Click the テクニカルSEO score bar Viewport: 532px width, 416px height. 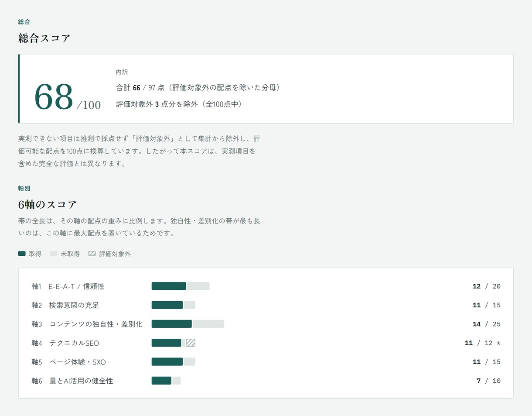click(x=174, y=343)
